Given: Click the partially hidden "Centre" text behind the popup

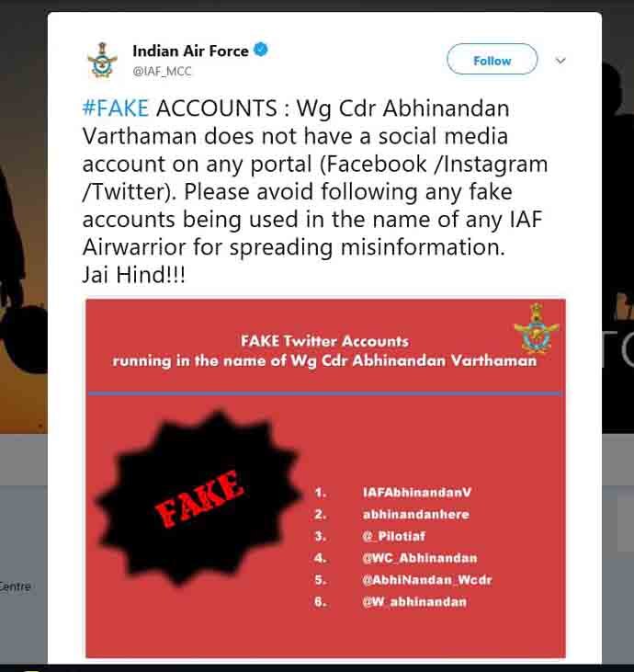Looking at the screenshot, I should [16, 586].
